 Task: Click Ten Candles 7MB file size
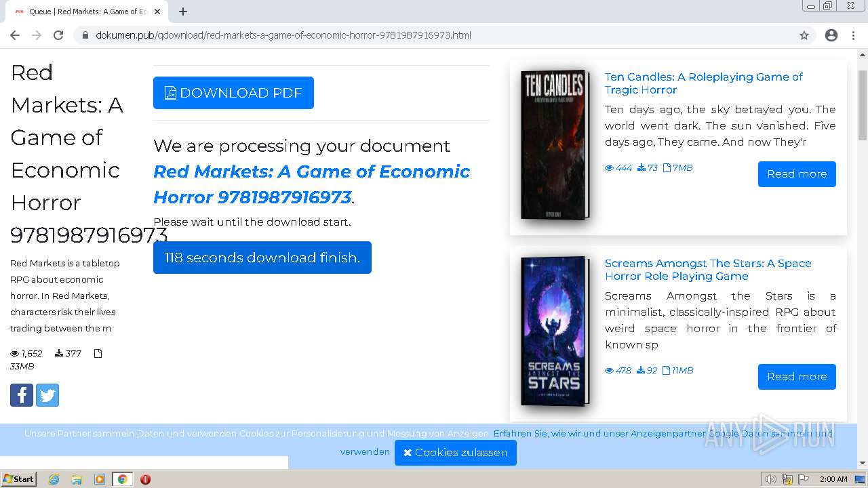677,168
